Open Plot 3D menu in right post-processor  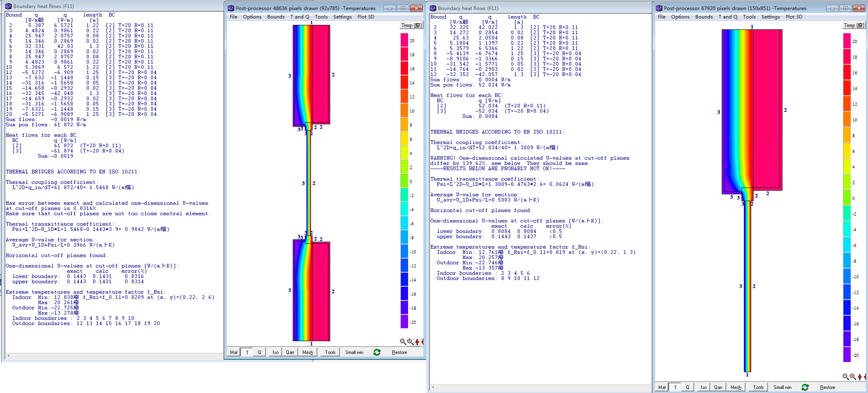[x=794, y=17]
